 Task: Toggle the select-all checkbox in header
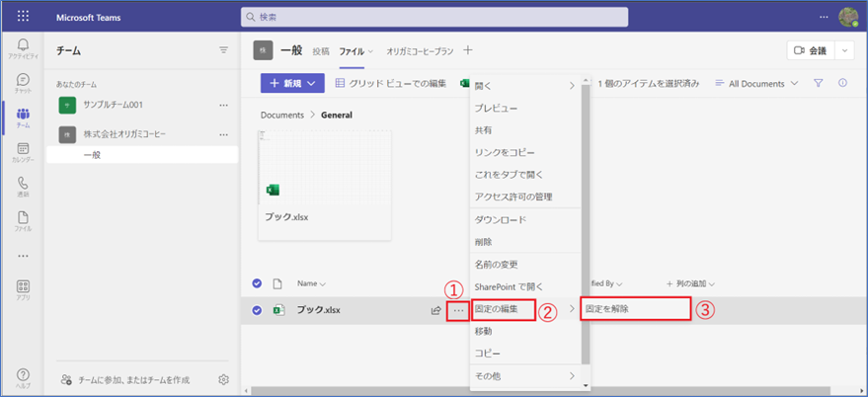pyautogui.click(x=258, y=283)
